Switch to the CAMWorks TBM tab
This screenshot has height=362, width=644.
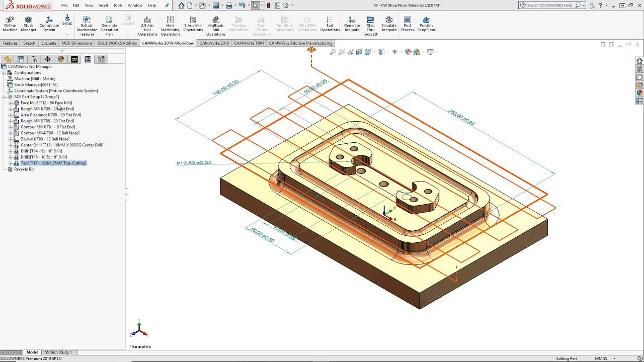point(249,43)
